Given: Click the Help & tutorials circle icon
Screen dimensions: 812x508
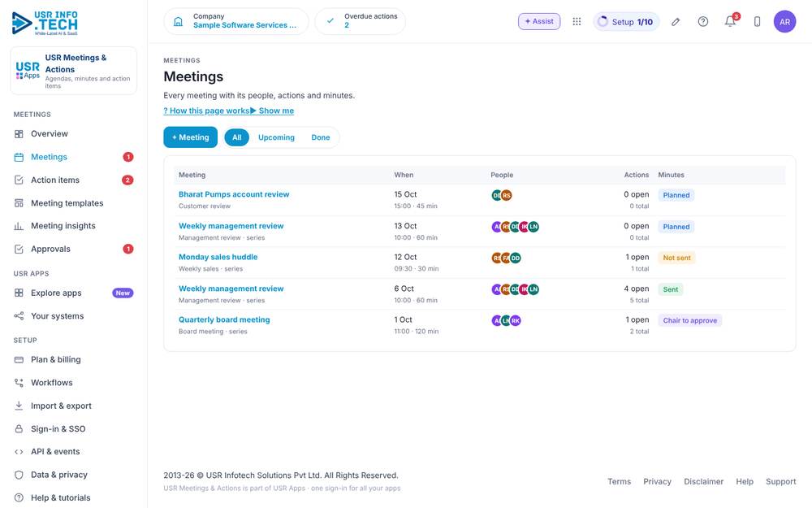Looking at the screenshot, I should 19,497.
